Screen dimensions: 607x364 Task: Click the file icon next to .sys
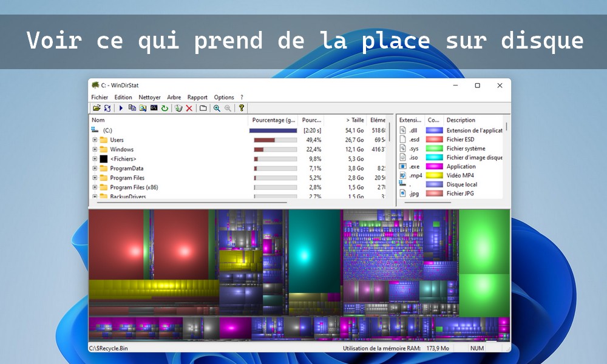point(402,148)
